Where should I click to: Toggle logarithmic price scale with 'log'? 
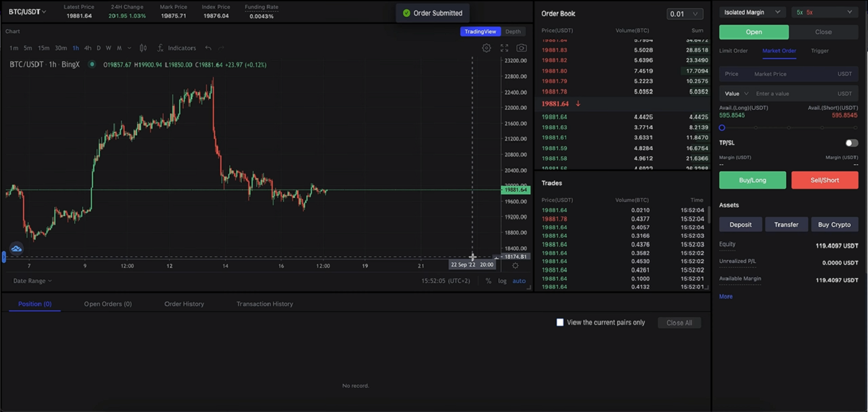pyautogui.click(x=502, y=280)
